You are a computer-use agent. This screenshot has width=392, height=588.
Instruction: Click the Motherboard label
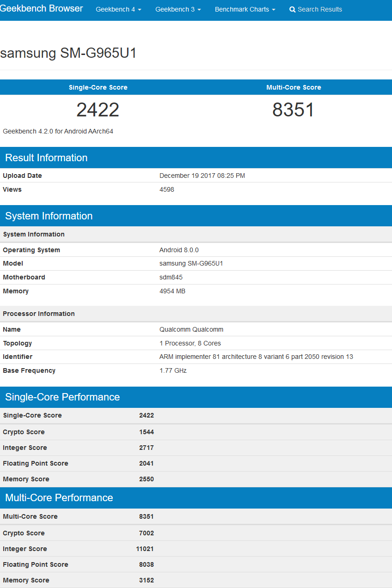tap(24, 277)
